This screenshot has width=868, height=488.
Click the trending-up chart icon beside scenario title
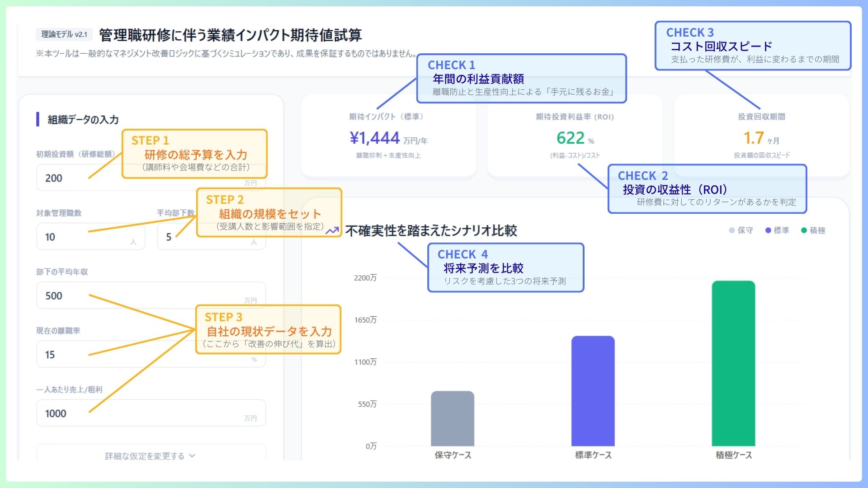pyautogui.click(x=333, y=230)
